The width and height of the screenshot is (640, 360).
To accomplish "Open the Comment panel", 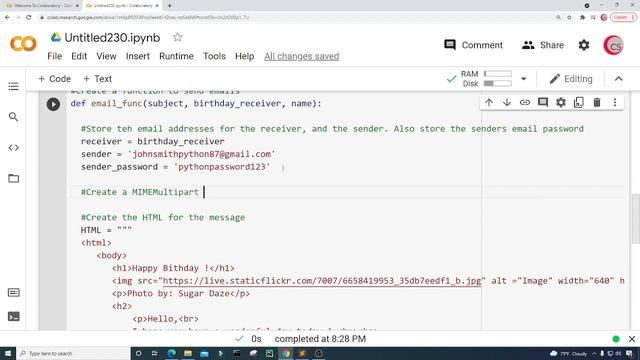I will pyautogui.click(x=473, y=45).
